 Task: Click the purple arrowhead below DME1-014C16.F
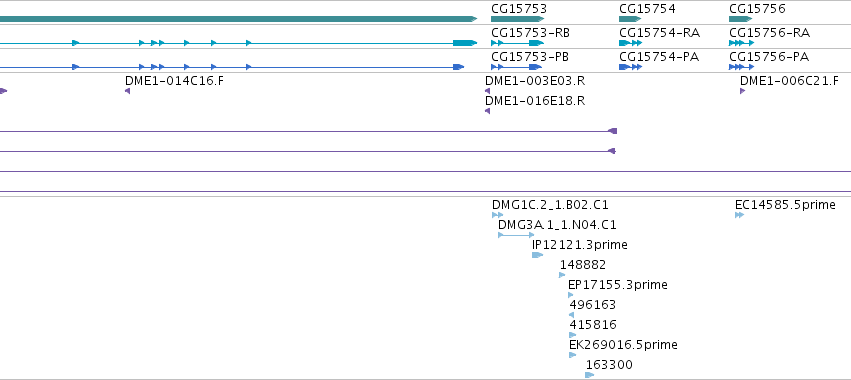[128, 91]
